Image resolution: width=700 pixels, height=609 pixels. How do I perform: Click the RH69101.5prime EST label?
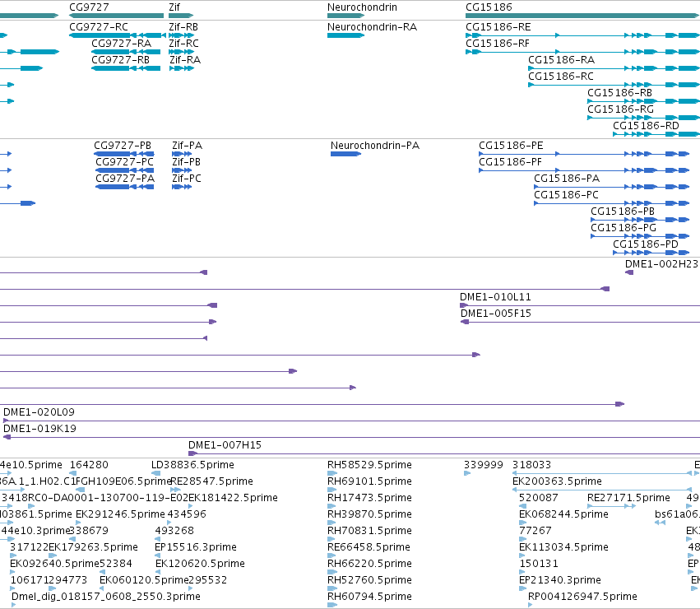369,481
